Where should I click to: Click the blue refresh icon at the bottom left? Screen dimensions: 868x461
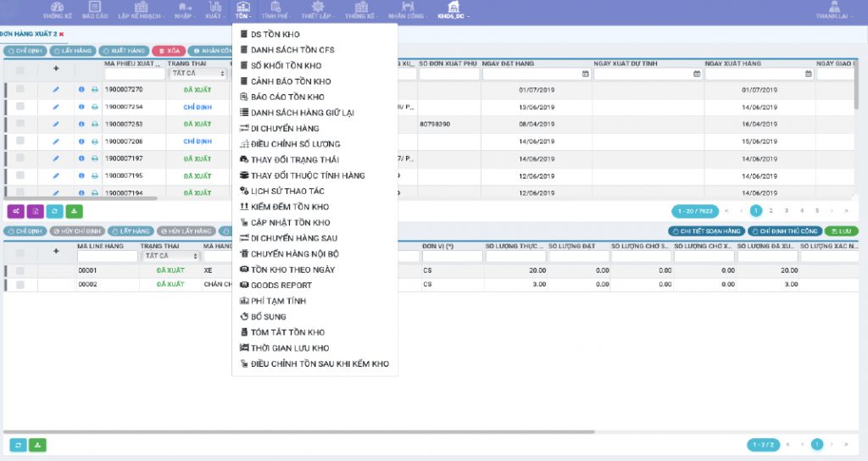point(18,445)
